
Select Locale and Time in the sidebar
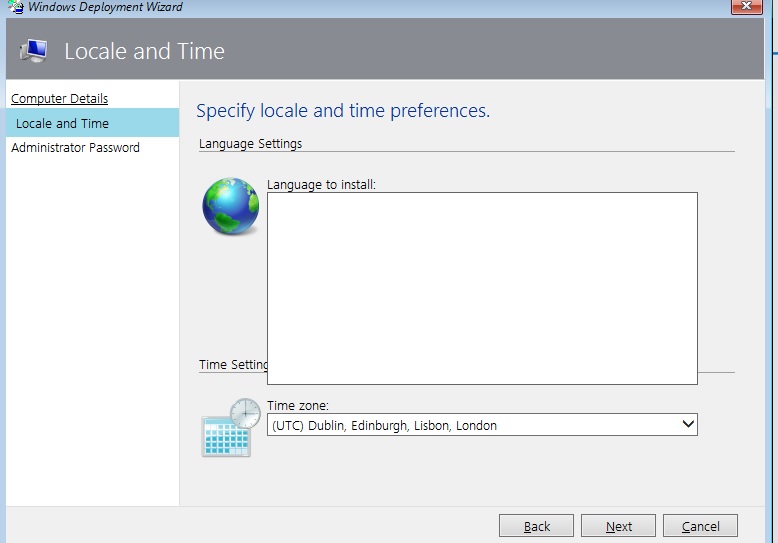pyautogui.click(x=92, y=123)
